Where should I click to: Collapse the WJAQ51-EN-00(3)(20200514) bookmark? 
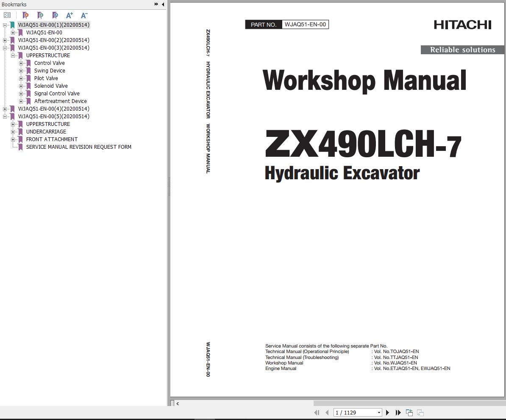pos(5,48)
